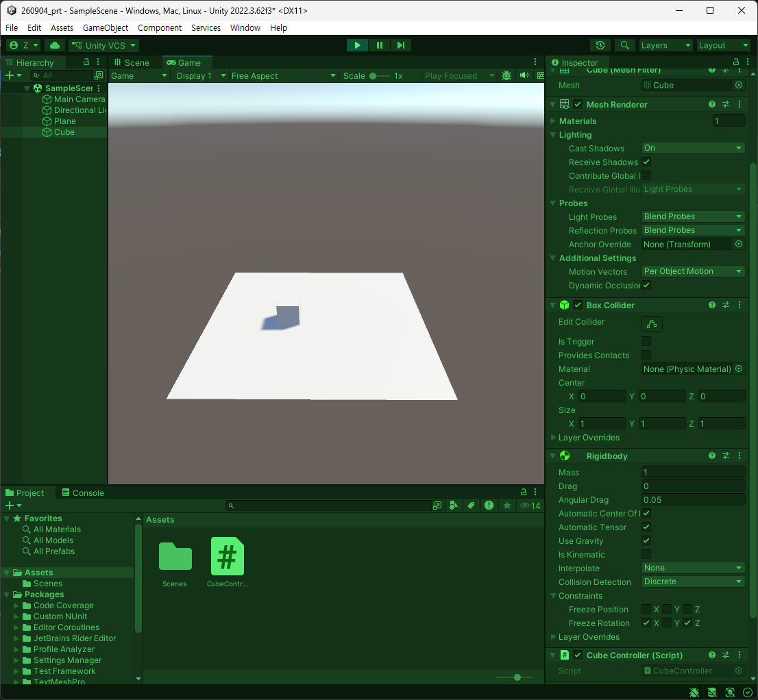The width and height of the screenshot is (758, 700).
Task: Disable the Use Gravity checkbox
Action: pyautogui.click(x=646, y=540)
